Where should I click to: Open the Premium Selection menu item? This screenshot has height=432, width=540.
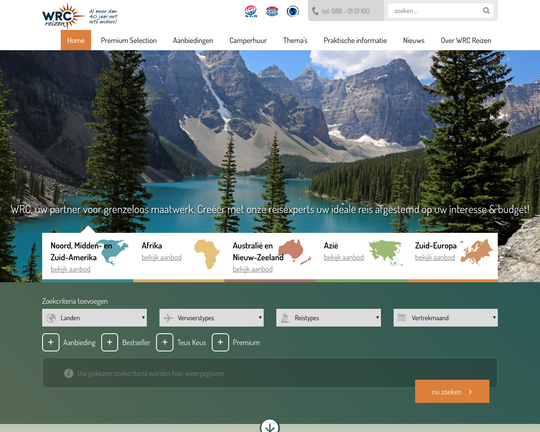click(x=129, y=40)
